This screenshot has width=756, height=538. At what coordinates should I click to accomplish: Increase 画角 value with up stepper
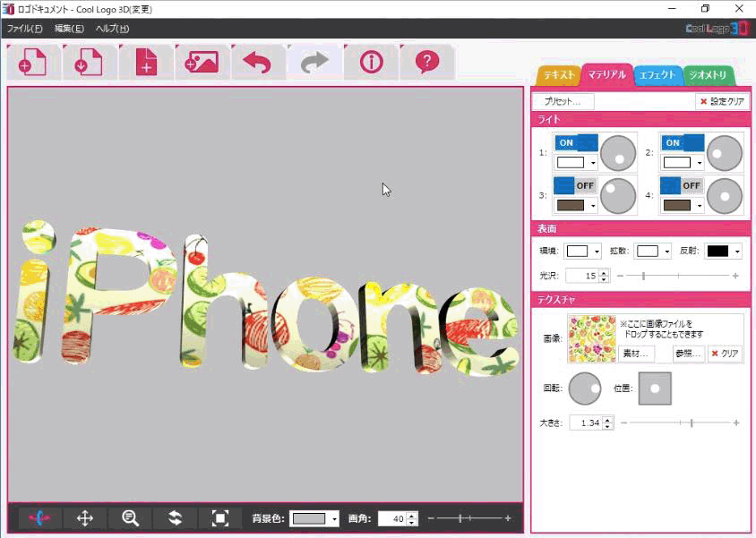[412, 516]
